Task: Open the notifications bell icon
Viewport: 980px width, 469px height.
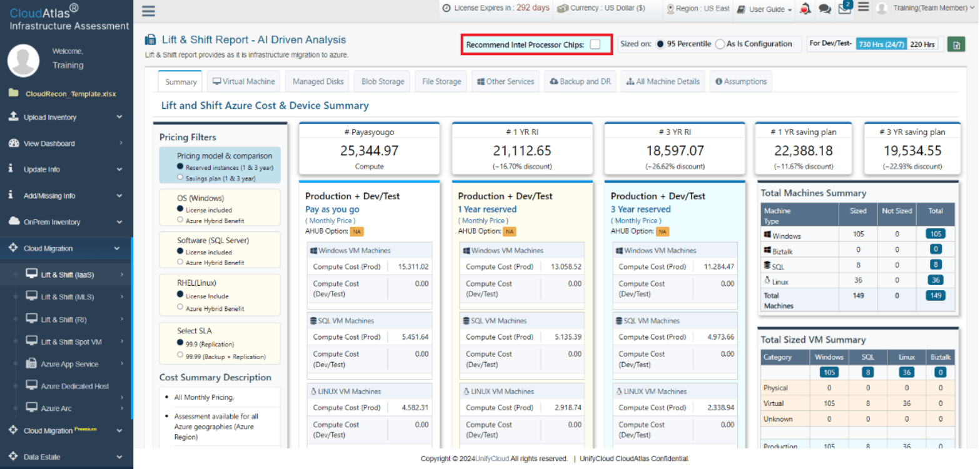Action: [806, 9]
